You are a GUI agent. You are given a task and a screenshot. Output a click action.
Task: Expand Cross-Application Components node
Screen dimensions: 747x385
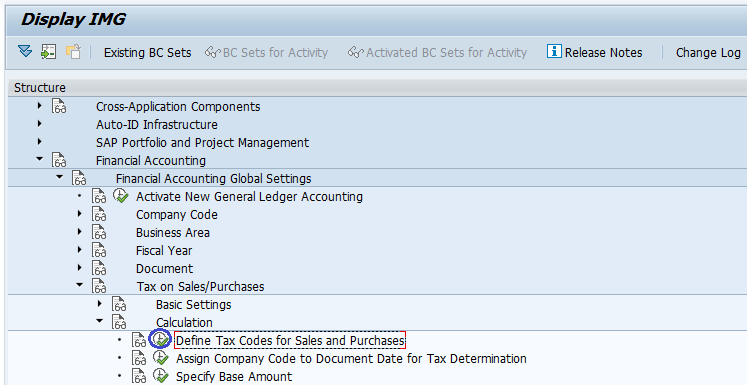[x=40, y=106]
